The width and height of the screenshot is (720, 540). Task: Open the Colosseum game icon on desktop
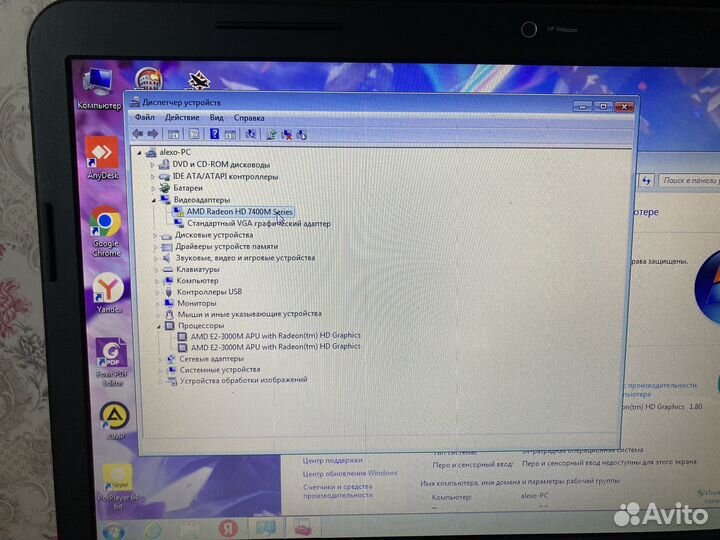pos(148,79)
